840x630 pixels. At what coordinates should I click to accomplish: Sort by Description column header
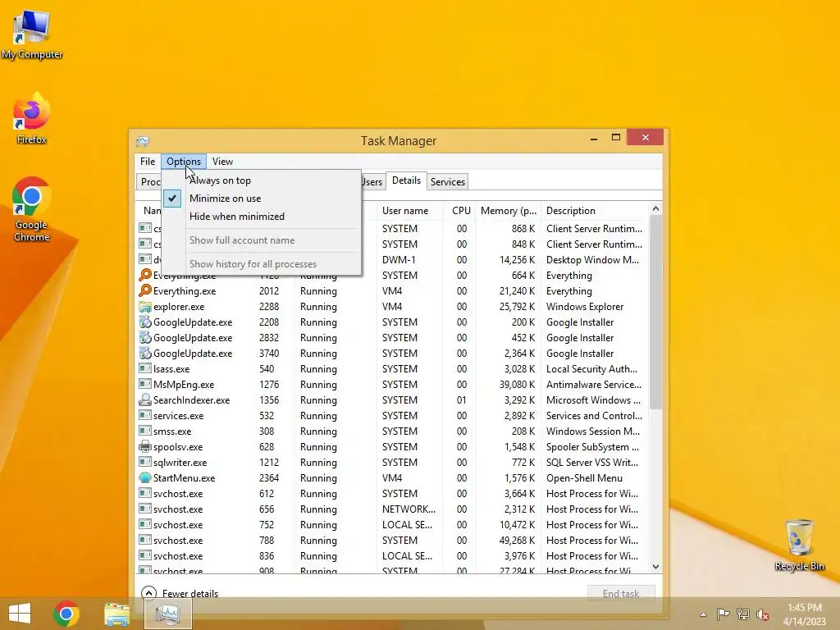(595, 211)
